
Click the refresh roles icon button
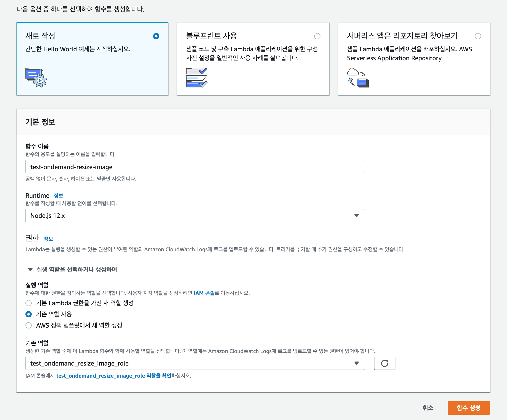[x=384, y=363]
